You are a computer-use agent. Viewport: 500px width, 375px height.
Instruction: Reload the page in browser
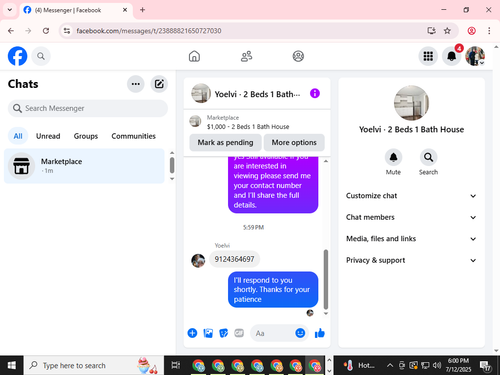(x=46, y=31)
